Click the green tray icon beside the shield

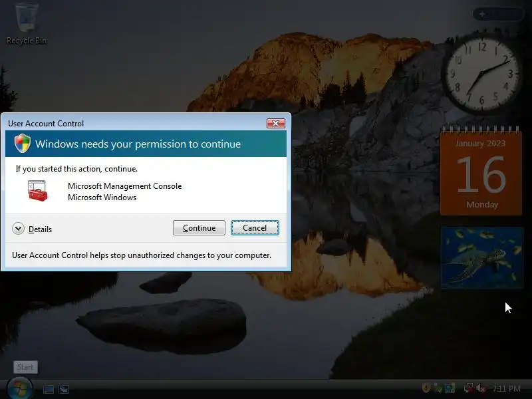pyautogui.click(x=438, y=388)
